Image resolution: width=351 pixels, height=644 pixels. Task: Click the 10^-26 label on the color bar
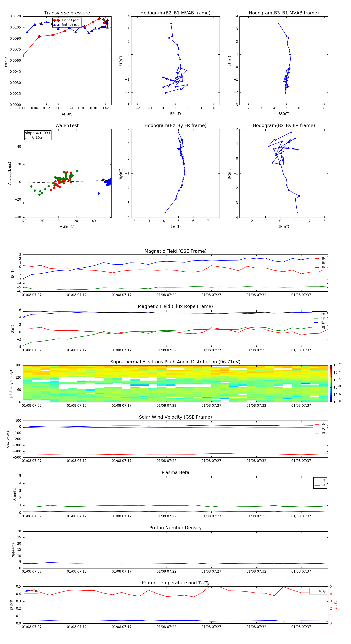[337, 365]
